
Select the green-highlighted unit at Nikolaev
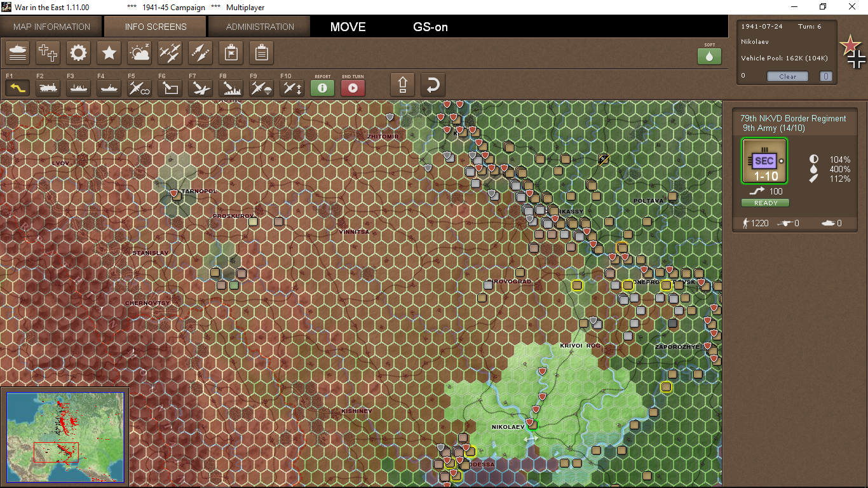pyautogui.click(x=532, y=424)
